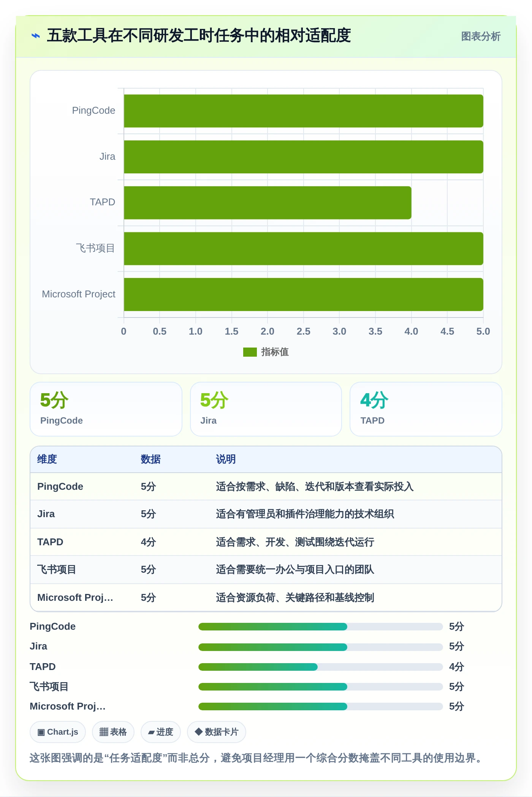Click the Microsoft Project chart axis label
The height and width of the screenshot is (797, 532).
(79, 294)
